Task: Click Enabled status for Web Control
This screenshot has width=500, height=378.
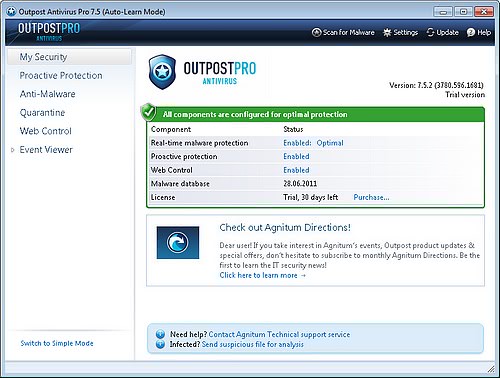Action: tap(296, 170)
